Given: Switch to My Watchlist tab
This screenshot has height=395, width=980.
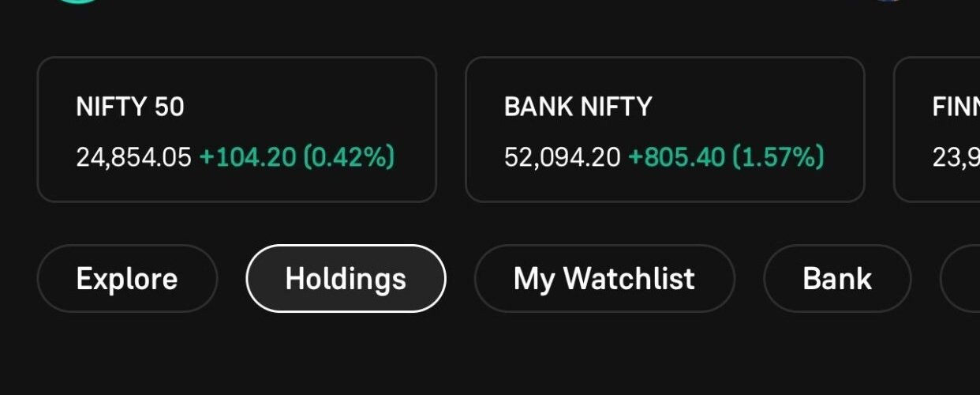Looking at the screenshot, I should [604, 279].
